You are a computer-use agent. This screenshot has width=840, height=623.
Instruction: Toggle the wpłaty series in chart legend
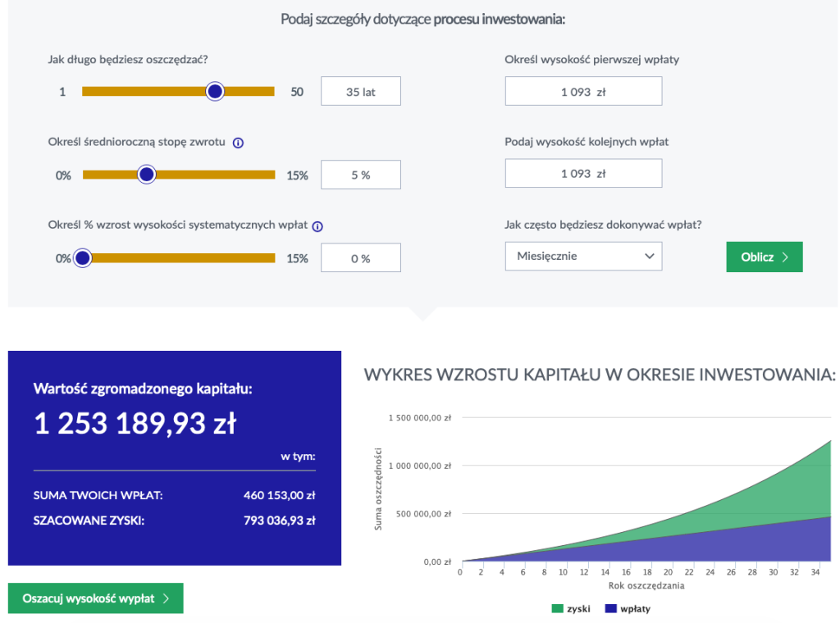pos(628,609)
